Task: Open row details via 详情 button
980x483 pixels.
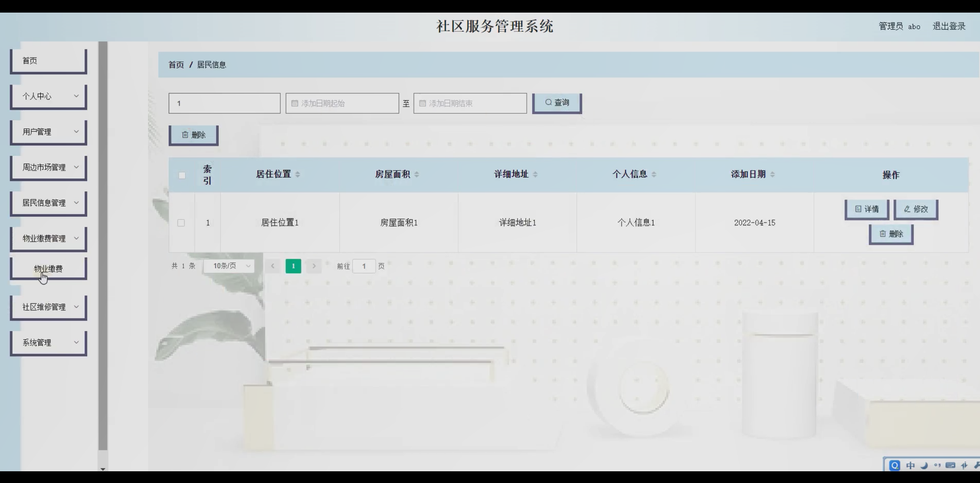Action: tap(866, 209)
